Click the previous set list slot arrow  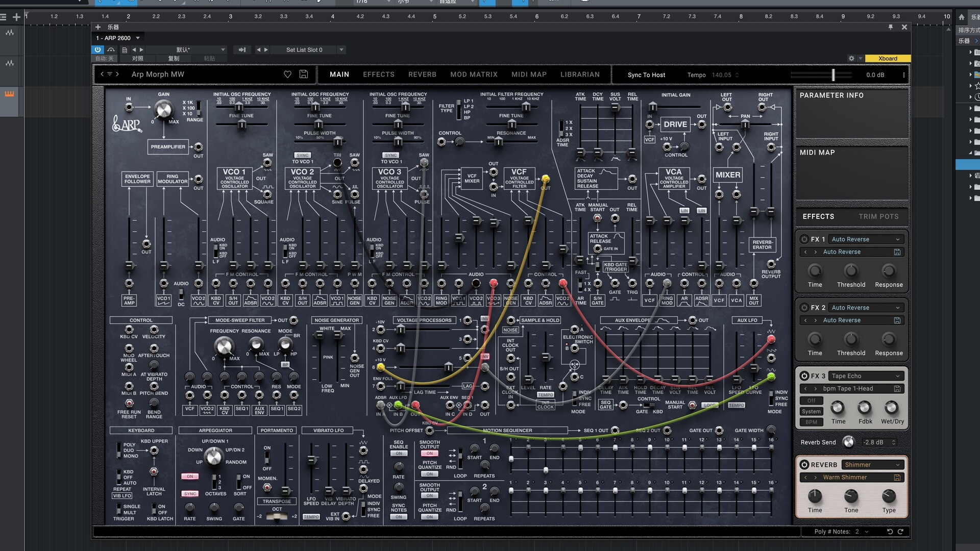click(x=258, y=50)
